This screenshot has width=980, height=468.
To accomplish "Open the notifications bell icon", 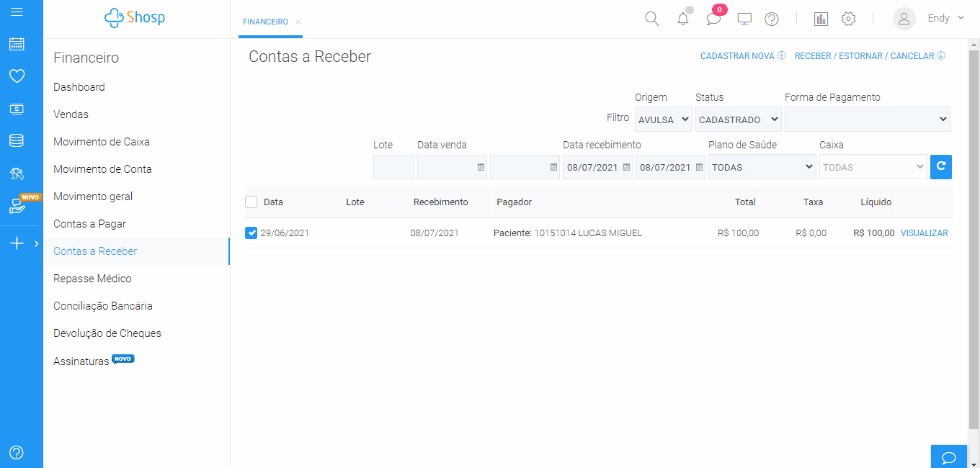I will click(x=683, y=19).
